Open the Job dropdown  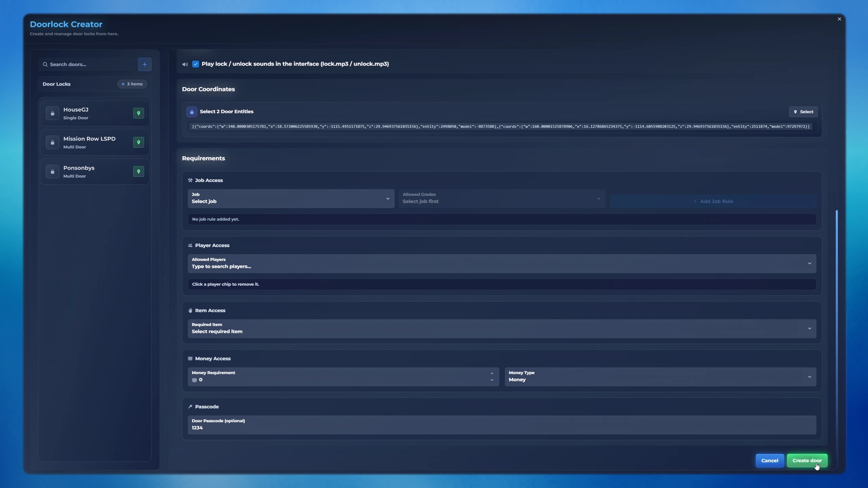pyautogui.click(x=291, y=198)
